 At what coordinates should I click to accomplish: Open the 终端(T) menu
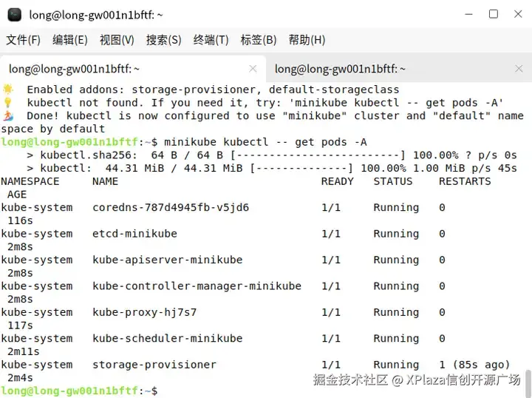tap(211, 40)
